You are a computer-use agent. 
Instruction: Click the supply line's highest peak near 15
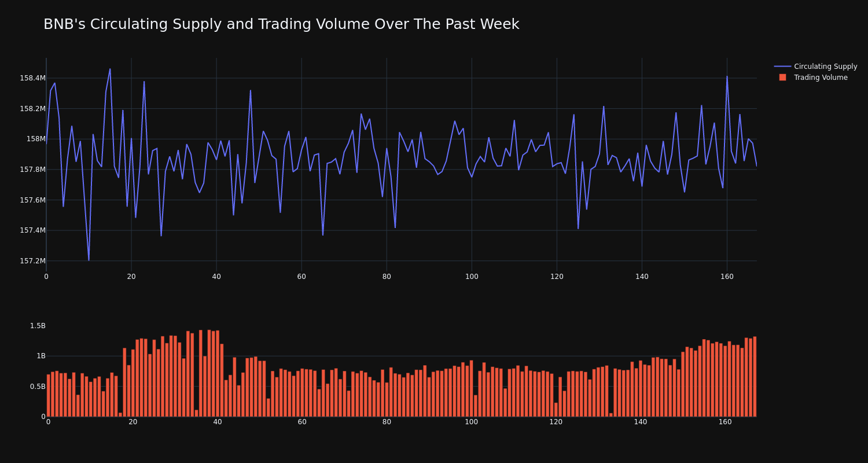pyautogui.click(x=110, y=69)
